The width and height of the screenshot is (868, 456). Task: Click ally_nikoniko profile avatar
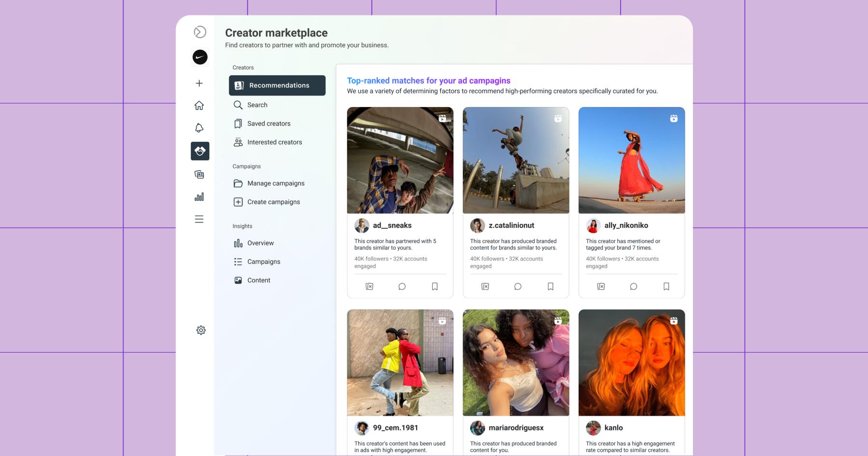click(x=593, y=225)
